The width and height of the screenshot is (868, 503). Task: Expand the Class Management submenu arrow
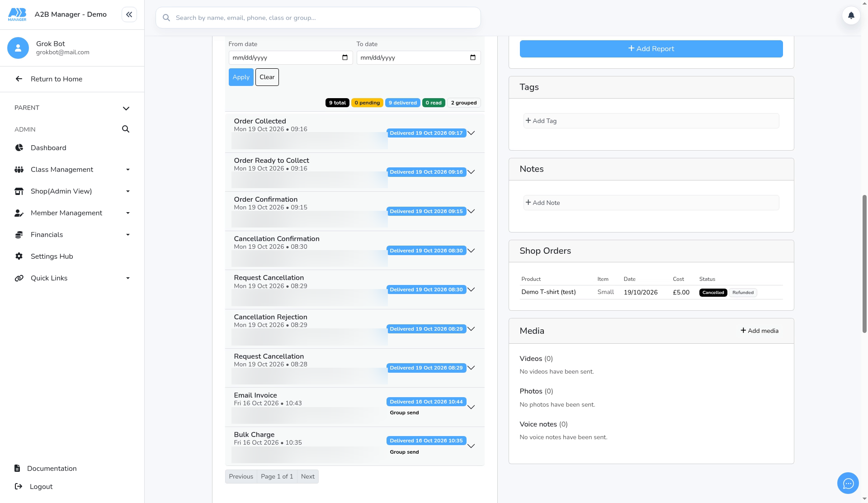(x=128, y=170)
